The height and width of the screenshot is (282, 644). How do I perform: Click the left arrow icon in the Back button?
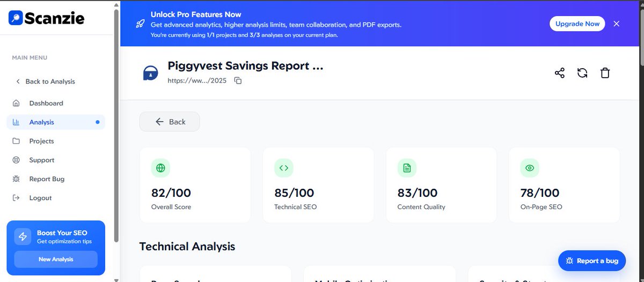click(159, 122)
